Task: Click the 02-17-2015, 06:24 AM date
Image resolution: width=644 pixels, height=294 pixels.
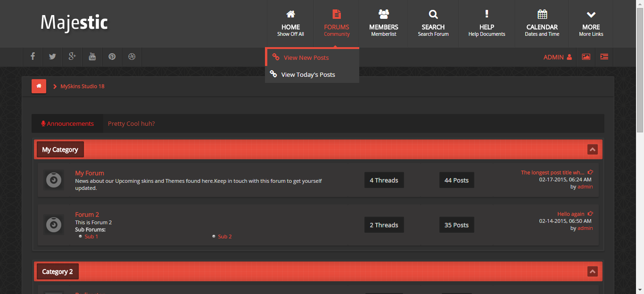Action: point(565,180)
